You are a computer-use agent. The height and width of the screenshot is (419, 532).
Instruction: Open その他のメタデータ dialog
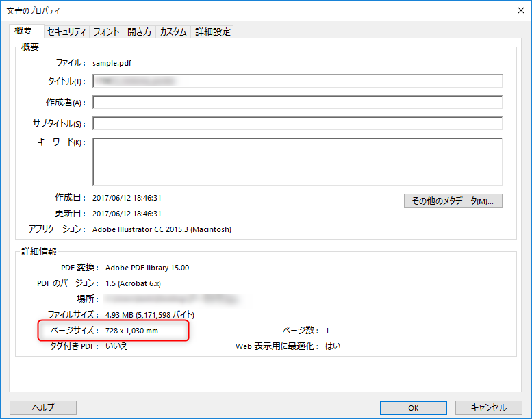pos(453,201)
